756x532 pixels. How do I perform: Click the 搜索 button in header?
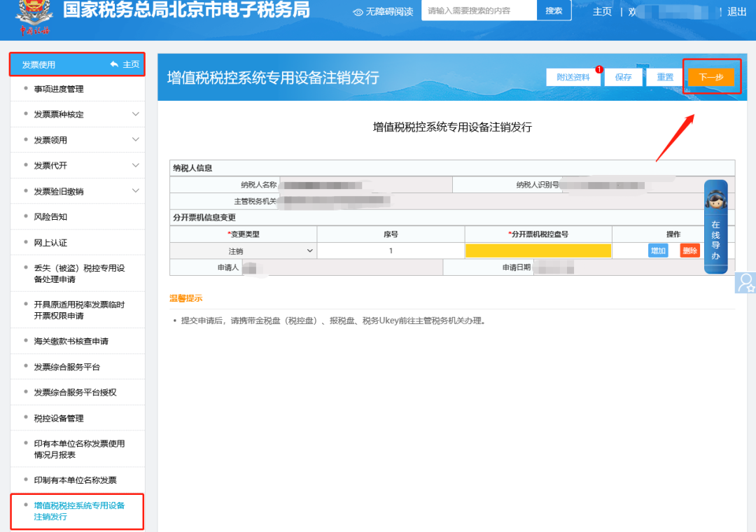pyautogui.click(x=554, y=10)
